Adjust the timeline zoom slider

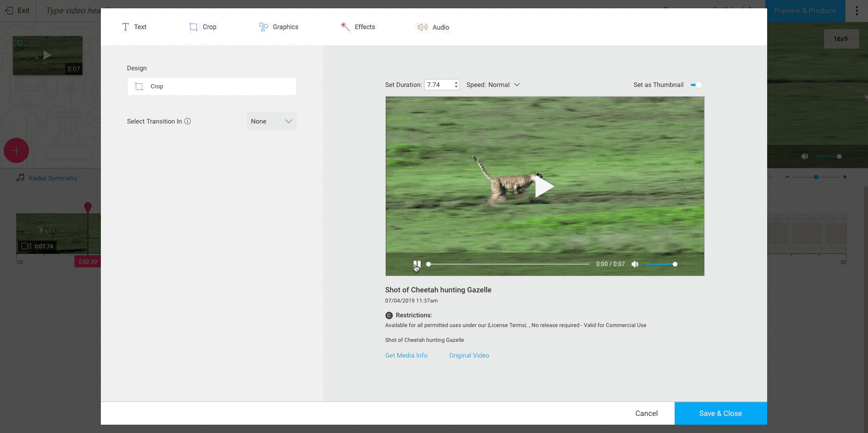816,177
